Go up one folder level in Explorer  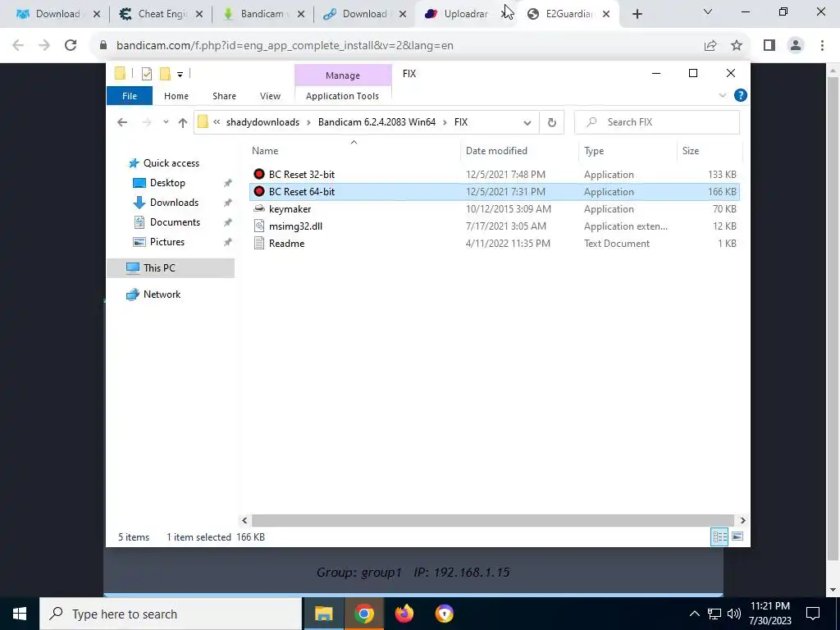coord(183,123)
